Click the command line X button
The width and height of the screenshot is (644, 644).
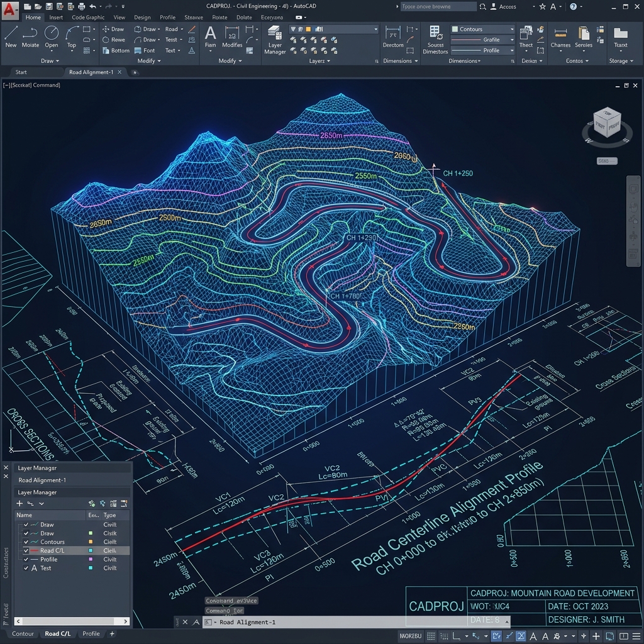click(185, 622)
